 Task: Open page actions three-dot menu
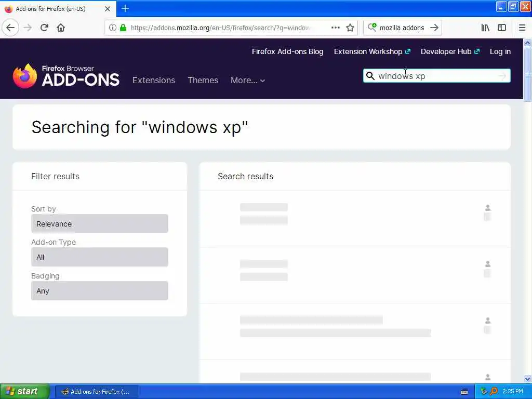click(x=335, y=28)
